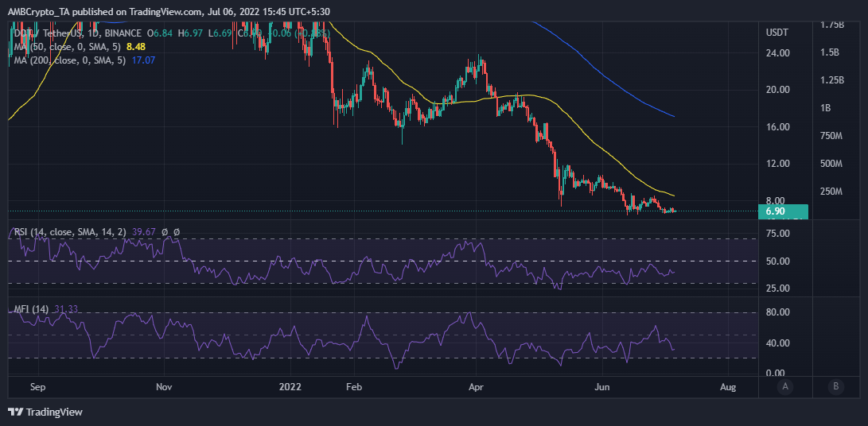
Task: Click the USDT currency label
Action: point(777,33)
